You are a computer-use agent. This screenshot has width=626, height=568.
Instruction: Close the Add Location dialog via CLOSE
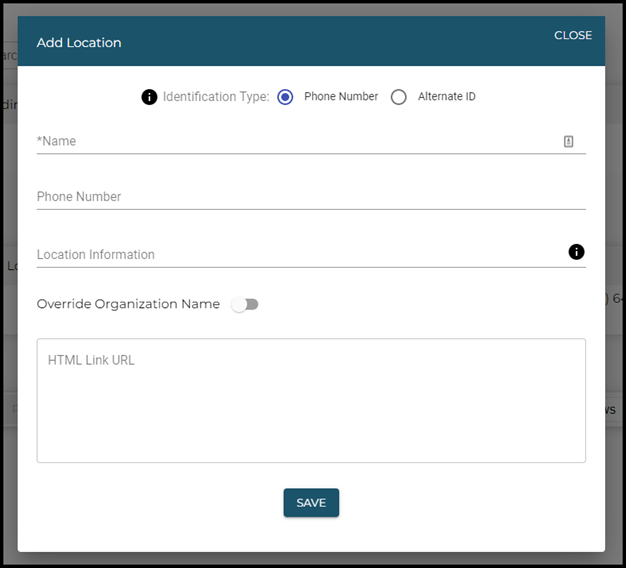(573, 35)
